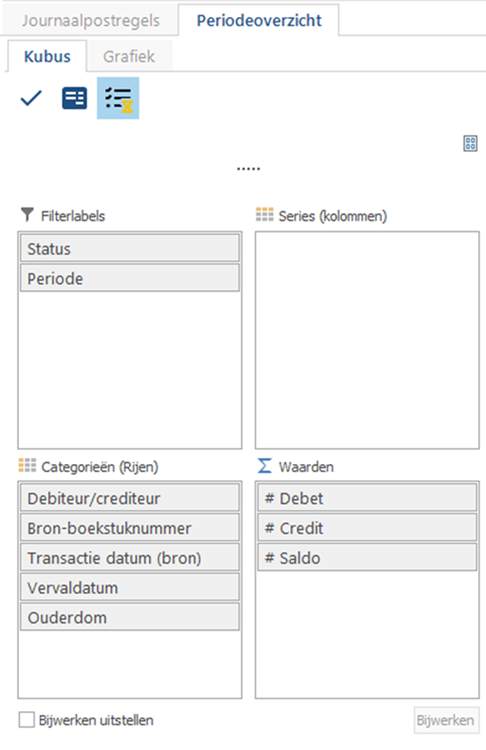Enable the Bijwerken uitstellen checkbox

coord(27,720)
